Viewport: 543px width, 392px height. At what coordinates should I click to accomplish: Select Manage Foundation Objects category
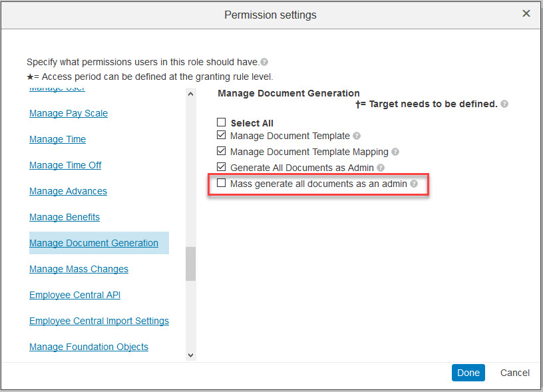click(x=89, y=347)
